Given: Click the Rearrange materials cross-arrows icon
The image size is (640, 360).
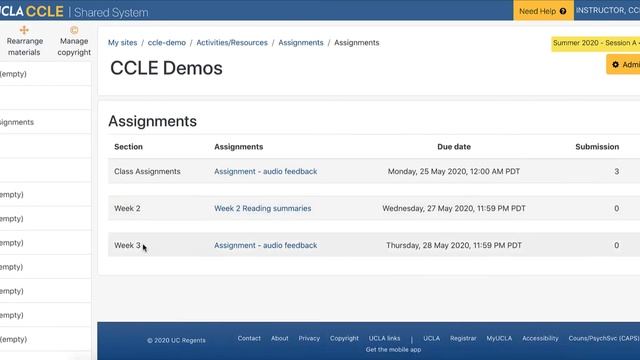Looking at the screenshot, I should click(24, 30).
